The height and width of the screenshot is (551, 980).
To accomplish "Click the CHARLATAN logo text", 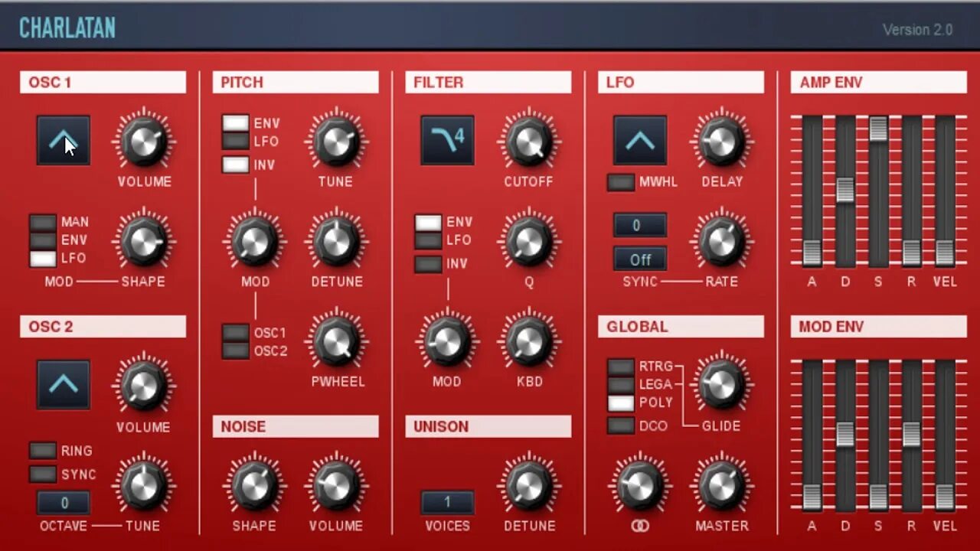I will click(67, 28).
